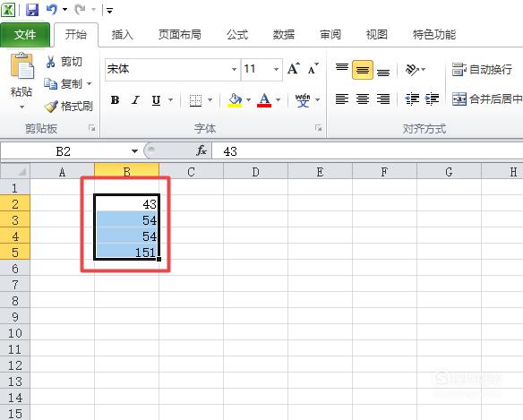Open the font size 11 dropdown
Screen dimensions: 523x420
pos(276,69)
